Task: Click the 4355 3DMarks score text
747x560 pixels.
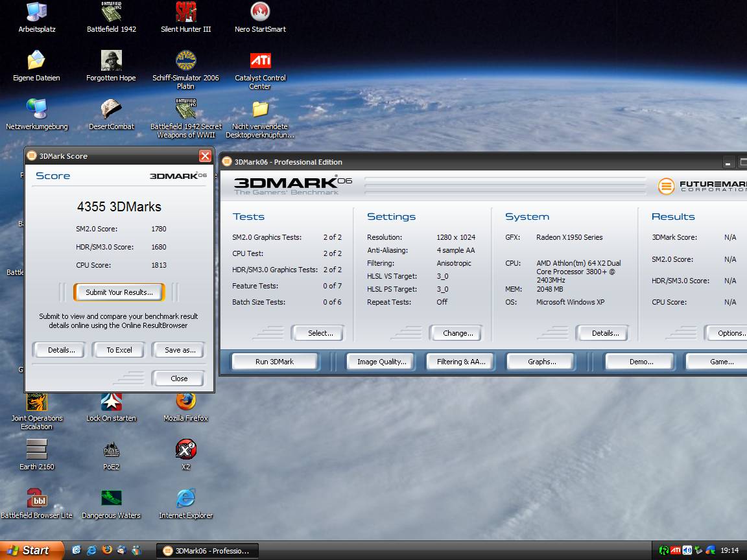Action: point(119,207)
